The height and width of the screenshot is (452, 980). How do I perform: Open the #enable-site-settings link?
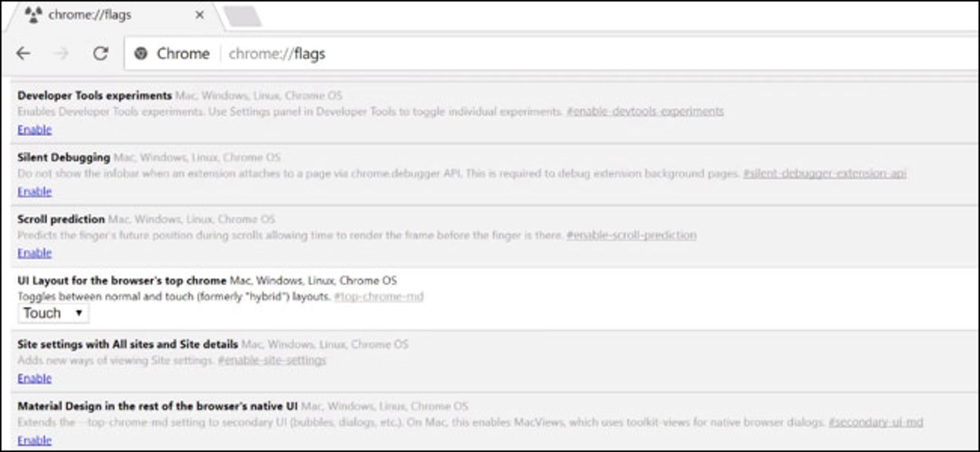coord(272,360)
